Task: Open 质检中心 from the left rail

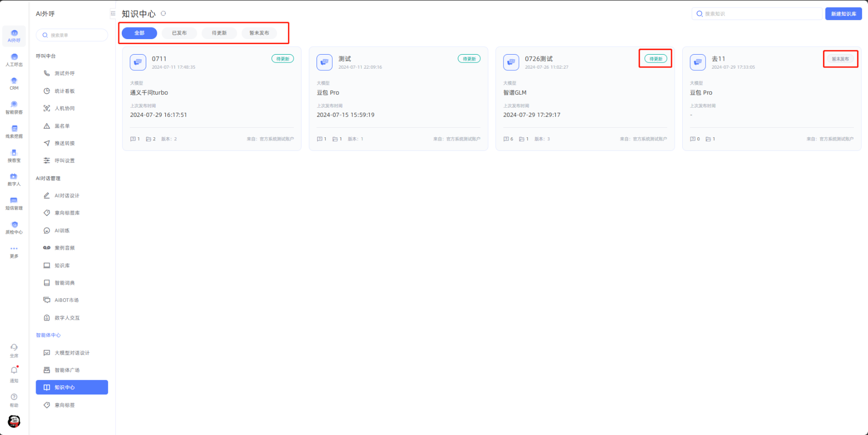Action: click(x=14, y=228)
